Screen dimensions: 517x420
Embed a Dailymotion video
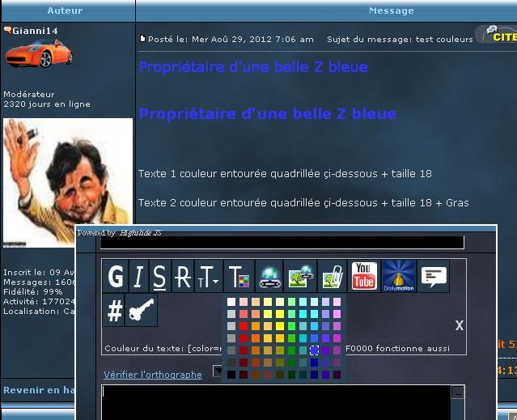pyautogui.click(x=397, y=277)
